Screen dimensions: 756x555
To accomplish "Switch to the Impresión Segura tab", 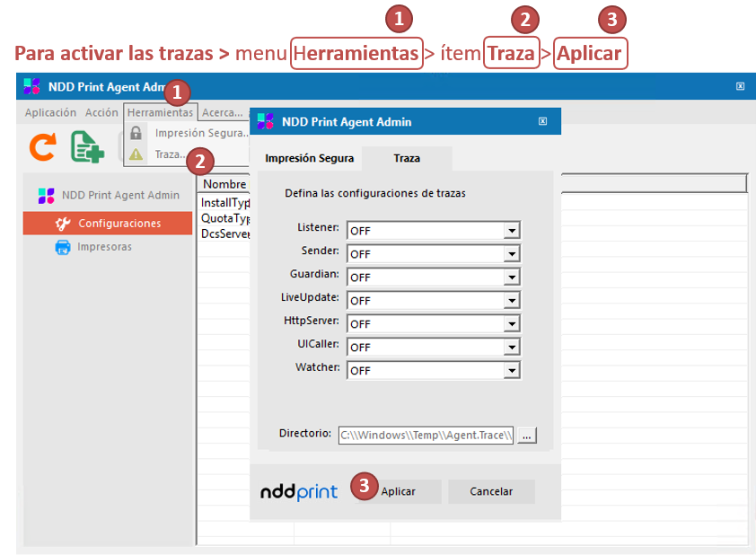I will pyautogui.click(x=309, y=158).
